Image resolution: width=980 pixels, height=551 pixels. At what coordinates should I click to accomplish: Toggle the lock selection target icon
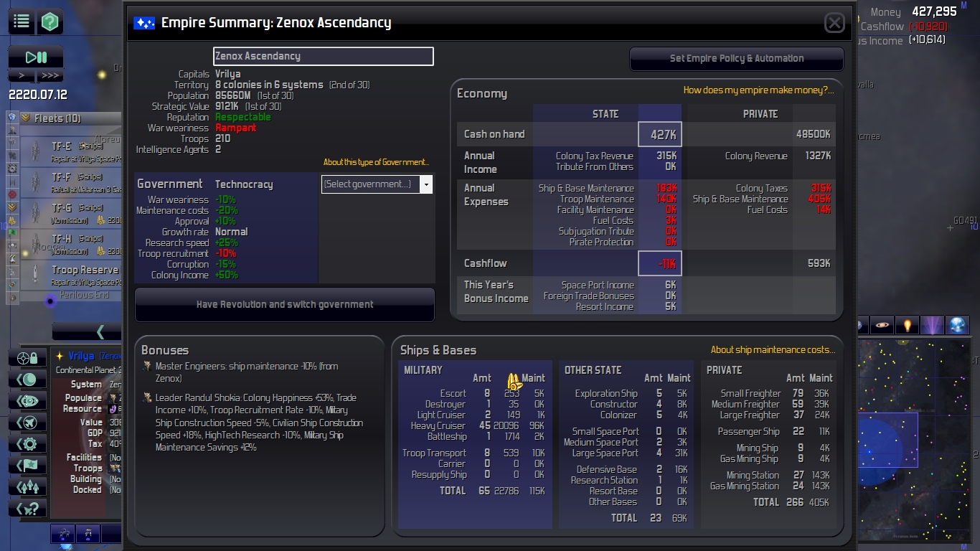29,357
